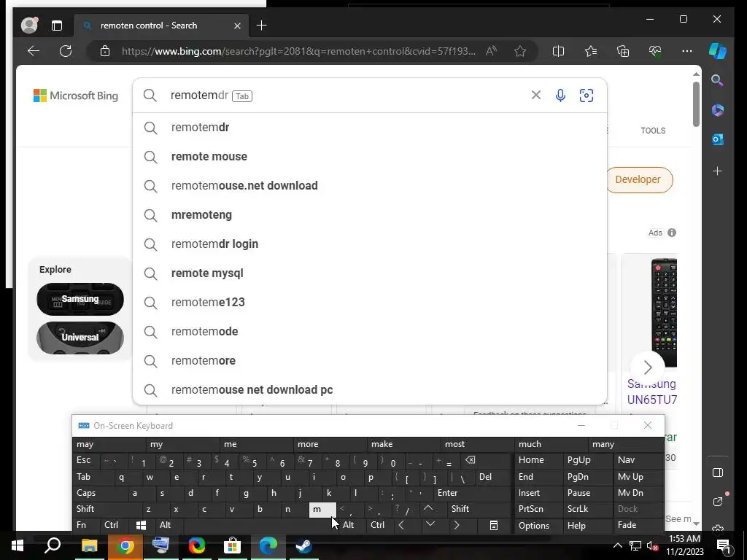Open the Universal explore thumbnail
The width and height of the screenshot is (747, 560).
pos(80,338)
